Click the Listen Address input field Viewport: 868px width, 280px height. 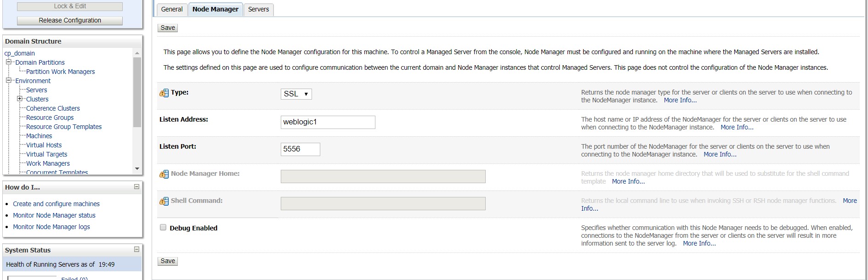(x=328, y=122)
